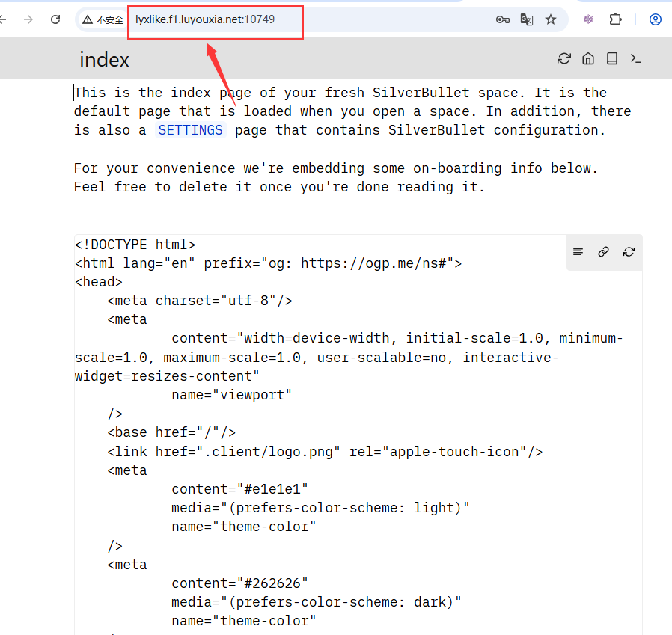This screenshot has height=635, width=672.
Task: Follow the SETTINGS page link
Action: (190, 130)
